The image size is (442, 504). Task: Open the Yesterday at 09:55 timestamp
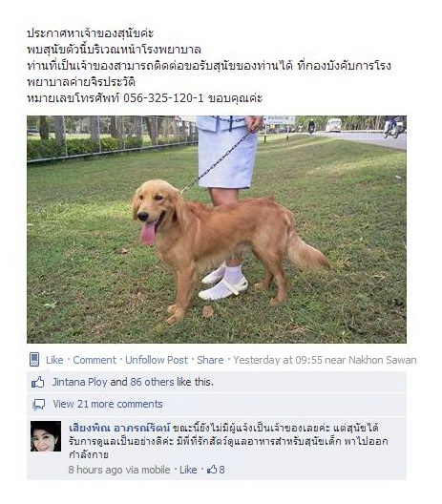tap(278, 360)
